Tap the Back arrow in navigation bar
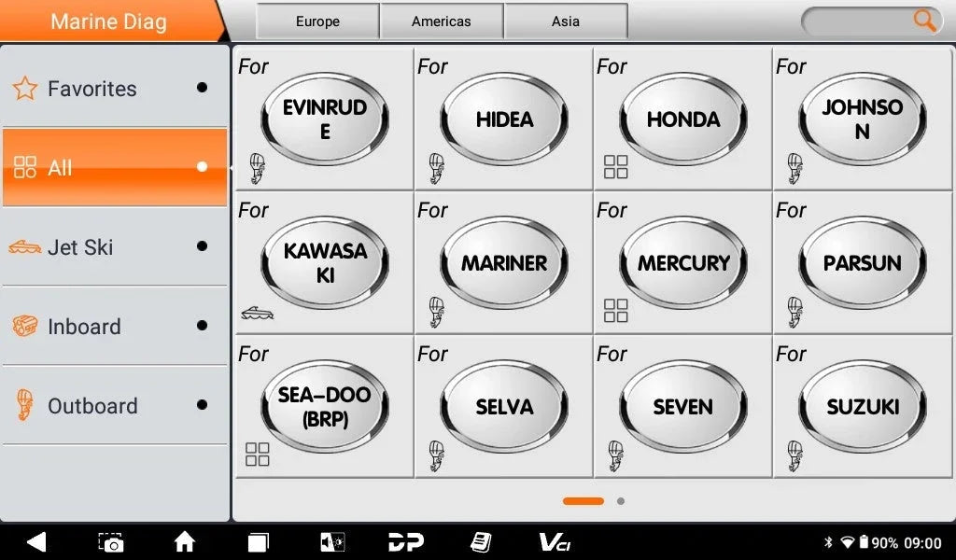Screen dimensions: 956x560 36,541
